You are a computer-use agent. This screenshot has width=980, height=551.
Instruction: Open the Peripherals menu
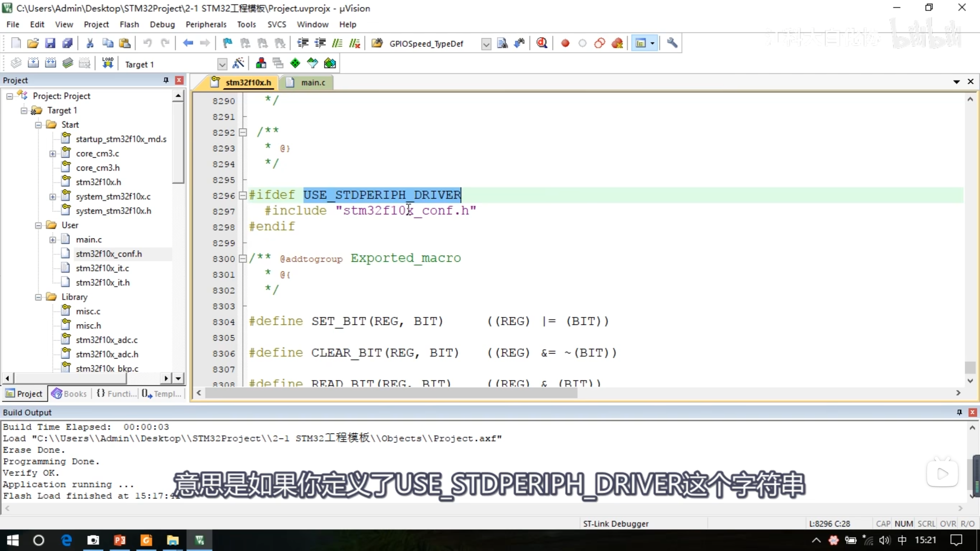206,24
